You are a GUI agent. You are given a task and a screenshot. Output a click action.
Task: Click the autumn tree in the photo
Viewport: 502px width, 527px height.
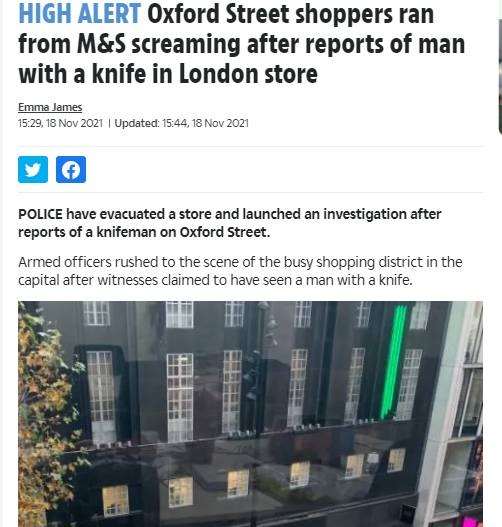click(x=45, y=417)
